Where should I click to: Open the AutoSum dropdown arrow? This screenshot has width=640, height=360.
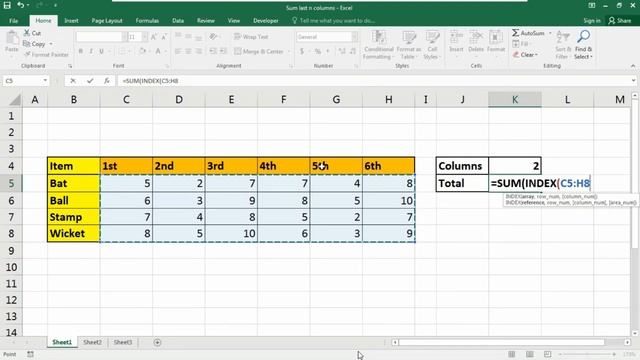coord(550,33)
